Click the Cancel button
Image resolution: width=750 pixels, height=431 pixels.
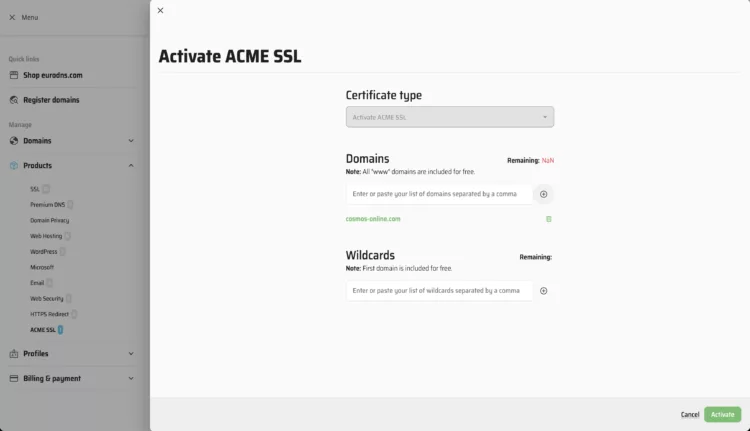tap(689, 414)
